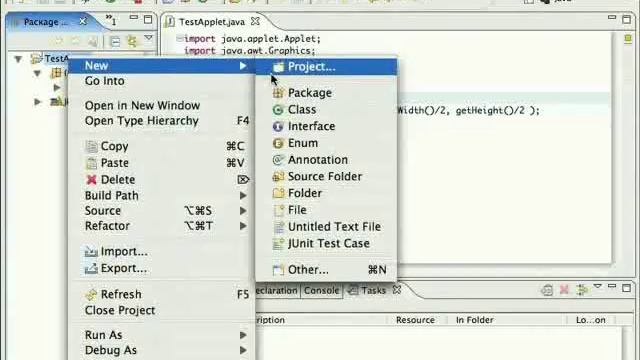Click the Package icon in the submenu
This screenshot has height=360, width=640.
(x=278, y=93)
